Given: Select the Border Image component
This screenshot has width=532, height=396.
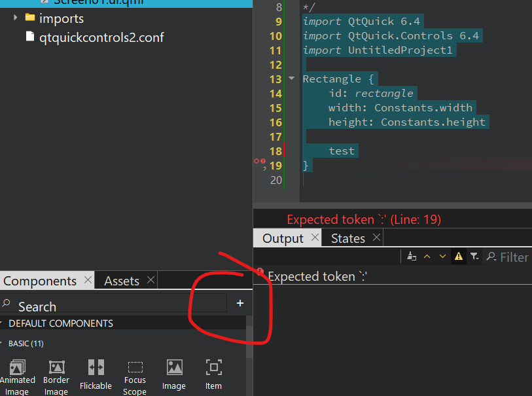Looking at the screenshot, I should [x=56, y=368].
